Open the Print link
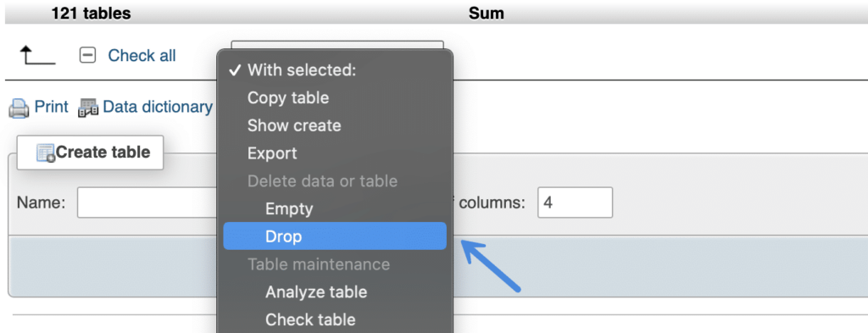 tap(51, 106)
